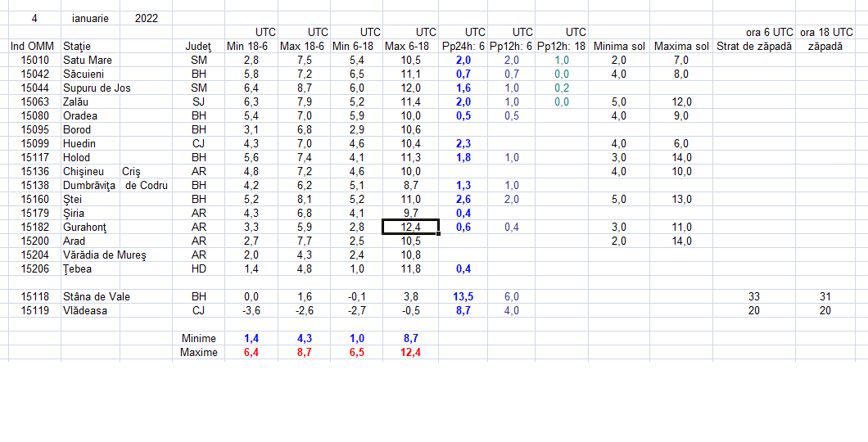The width and height of the screenshot is (868, 442).
Task: Click station index 15042
Action: [35, 74]
